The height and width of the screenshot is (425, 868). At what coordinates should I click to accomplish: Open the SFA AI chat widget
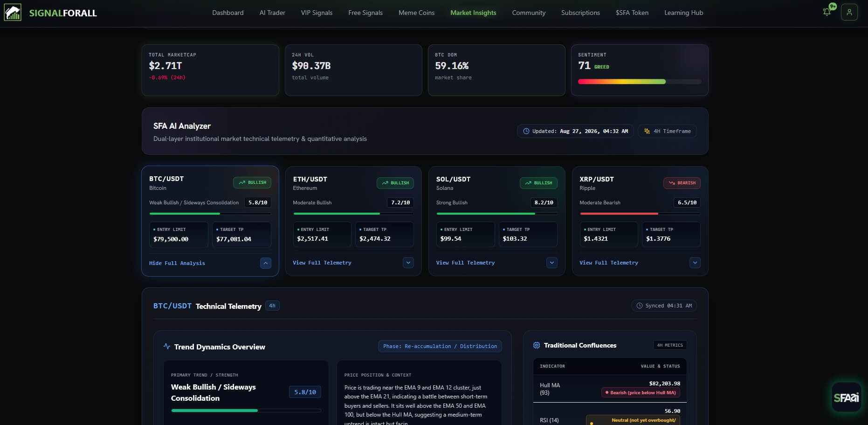click(x=846, y=397)
